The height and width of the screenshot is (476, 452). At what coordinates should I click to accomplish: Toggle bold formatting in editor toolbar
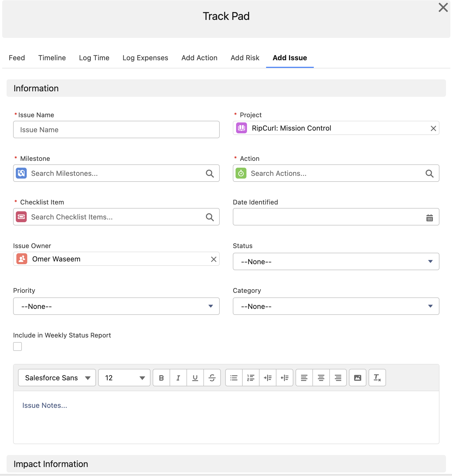161,378
